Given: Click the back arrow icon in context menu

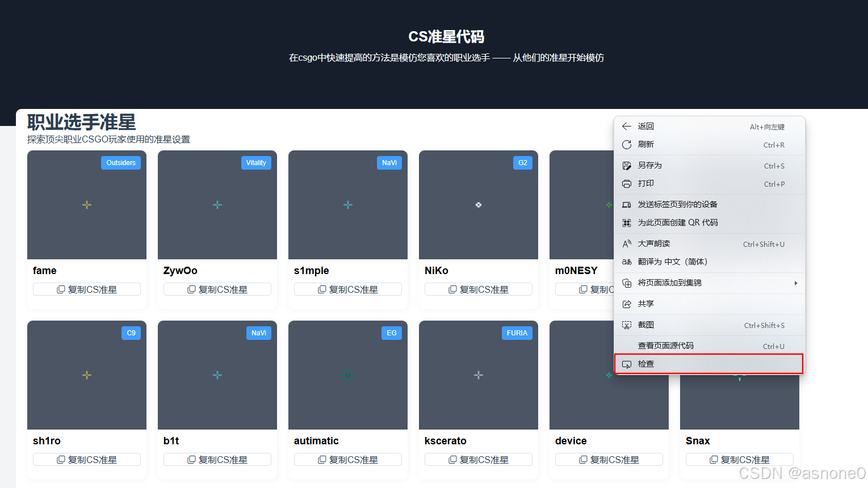Looking at the screenshot, I should click(x=627, y=127).
